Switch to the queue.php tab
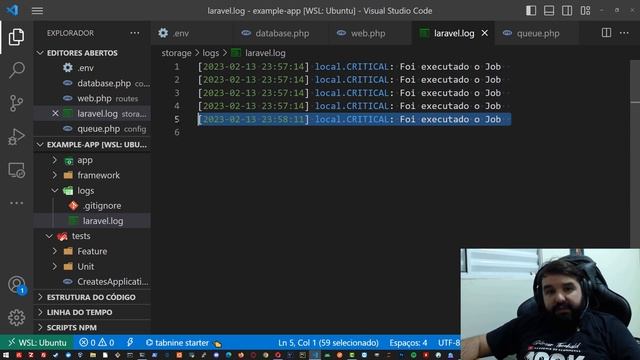 [x=536, y=33]
